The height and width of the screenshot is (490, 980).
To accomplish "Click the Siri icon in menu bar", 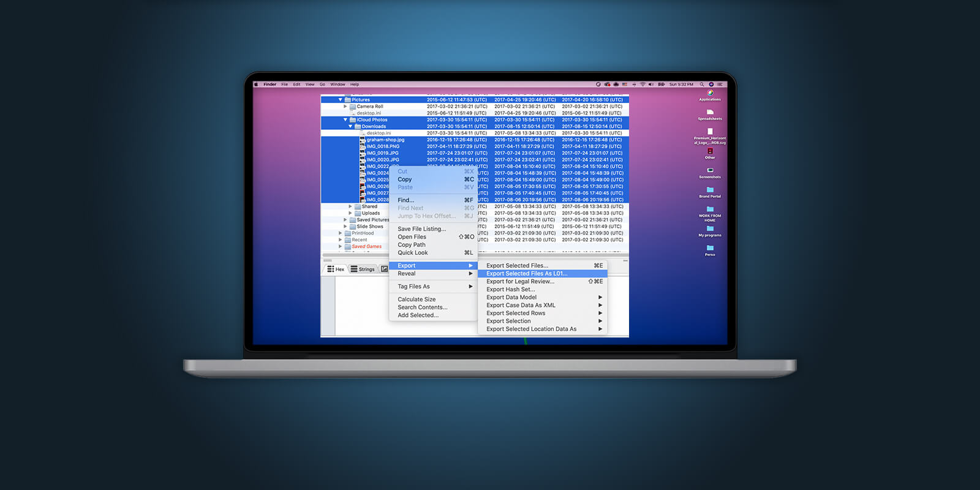I will tap(711, 85).
